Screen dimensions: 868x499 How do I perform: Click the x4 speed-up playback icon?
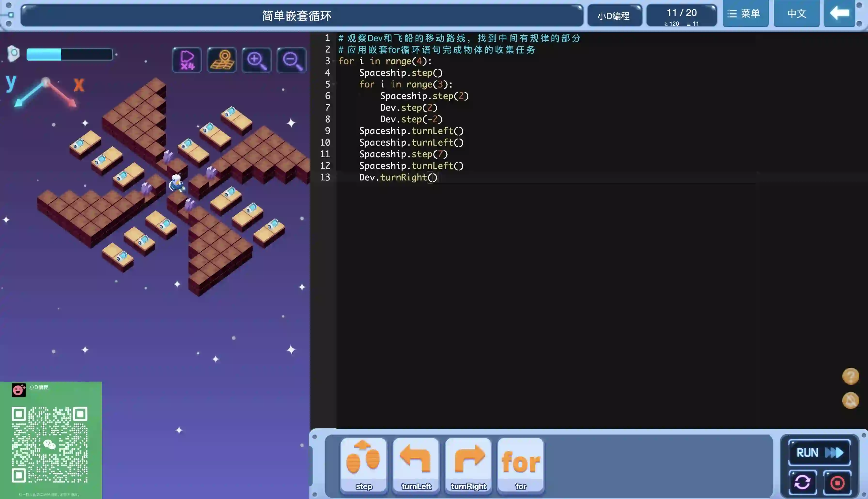[x=187, y=60]
